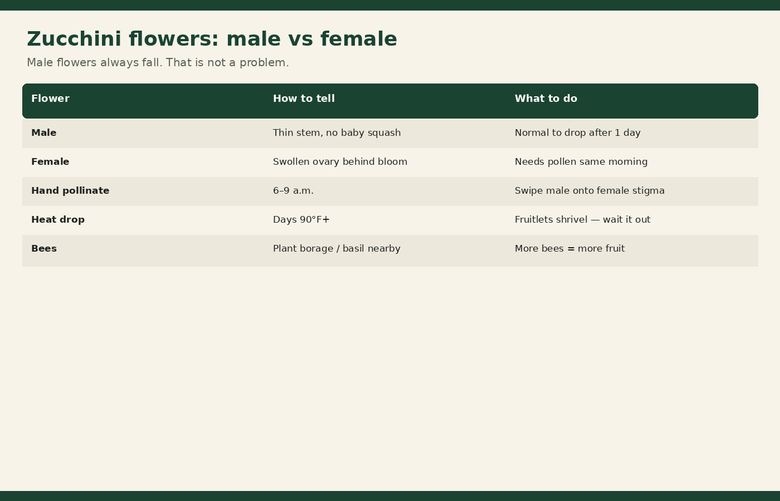Click the 'What to do' column header
This screenshot has width=780, height=501.
click(546, 99)
